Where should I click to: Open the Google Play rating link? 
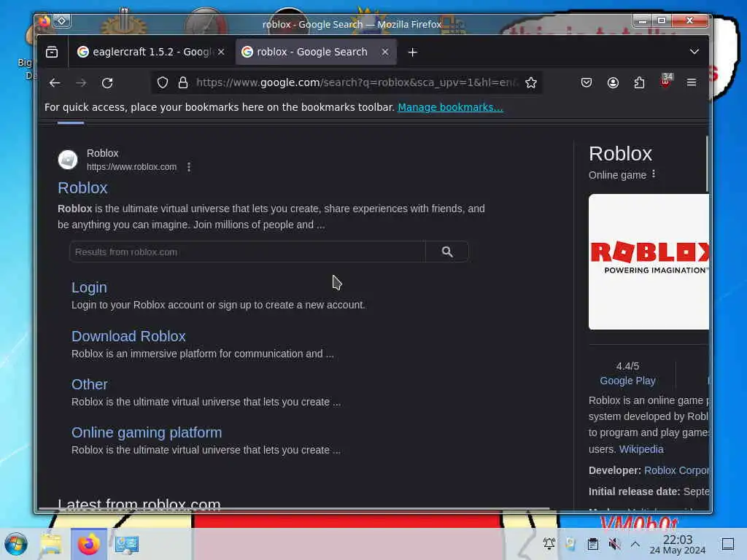click(627, 381)
